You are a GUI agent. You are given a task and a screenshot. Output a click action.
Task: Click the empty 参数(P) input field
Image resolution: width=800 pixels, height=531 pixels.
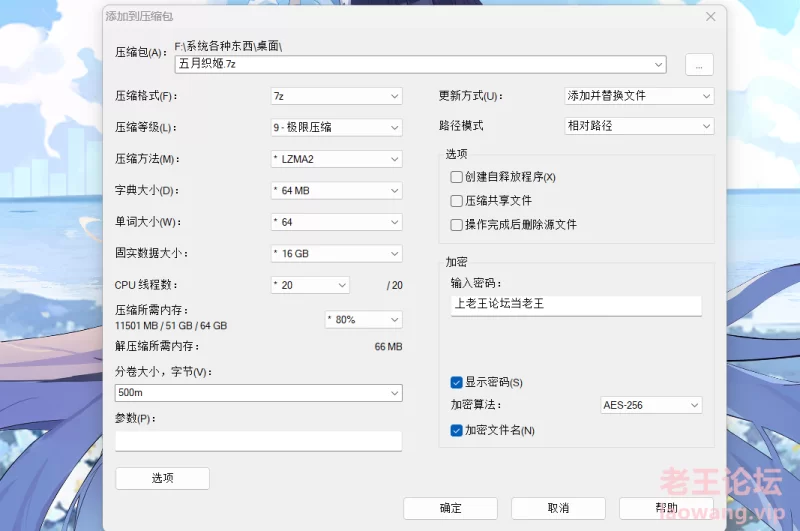pyautogui.click(x=259, y=441)
